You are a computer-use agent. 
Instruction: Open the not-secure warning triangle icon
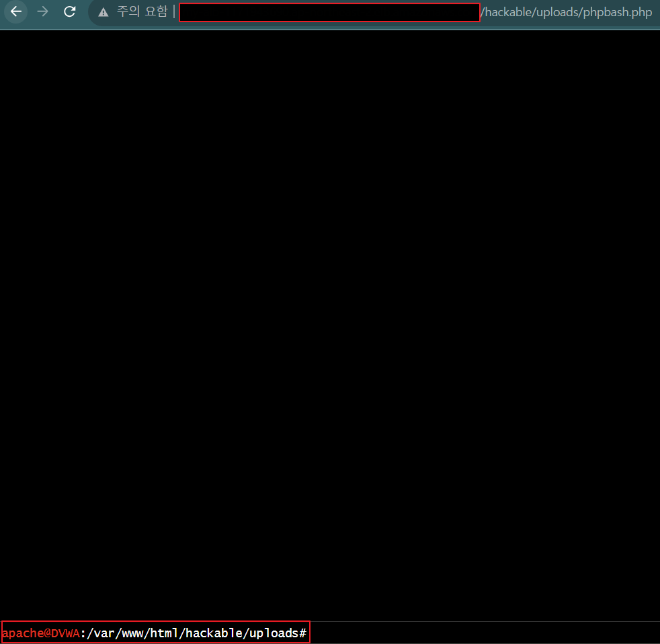click(103, 12)
